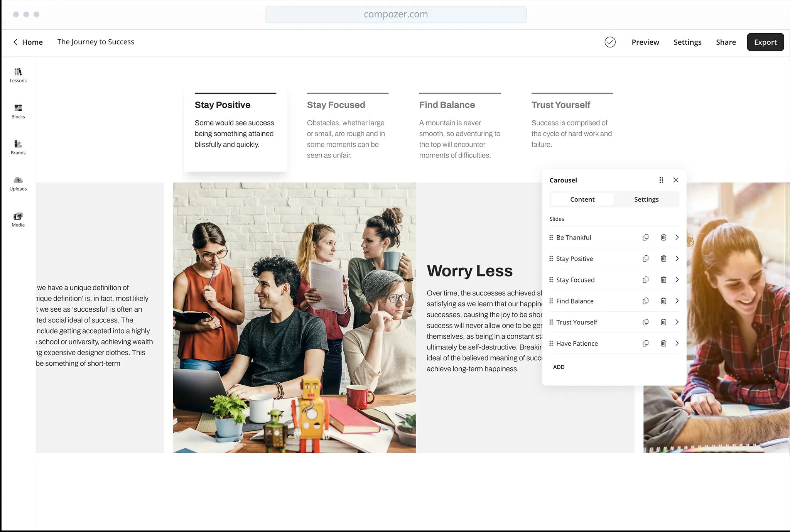Open the Lessons panel in the sidebar
This screenshot has width=790, height=532.
18,74
